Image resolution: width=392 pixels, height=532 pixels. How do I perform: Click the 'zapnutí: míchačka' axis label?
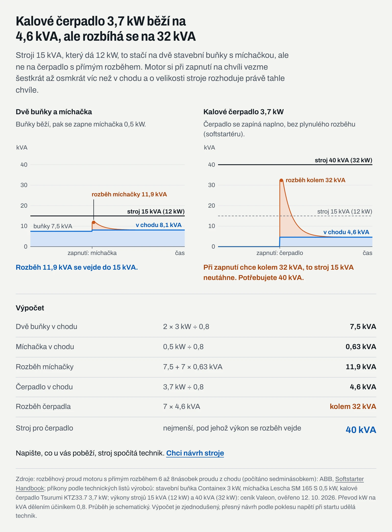pyautogui.click(x=92, y=253)
